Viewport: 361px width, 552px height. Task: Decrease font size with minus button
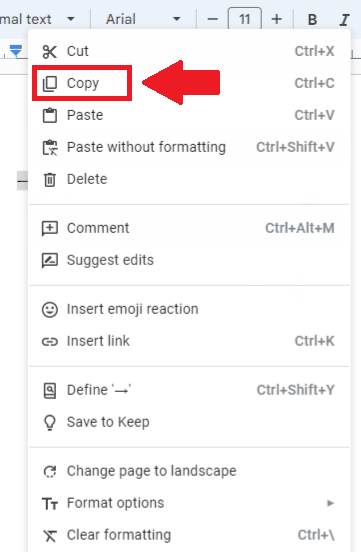213,19
